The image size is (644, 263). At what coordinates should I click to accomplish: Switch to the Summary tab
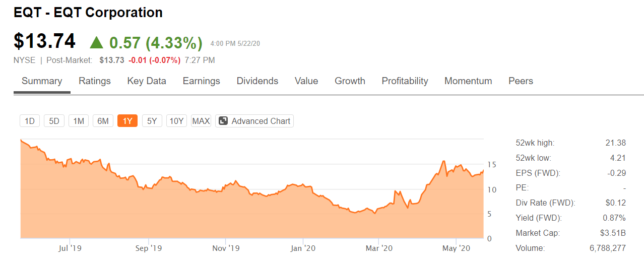click(42, 81)
